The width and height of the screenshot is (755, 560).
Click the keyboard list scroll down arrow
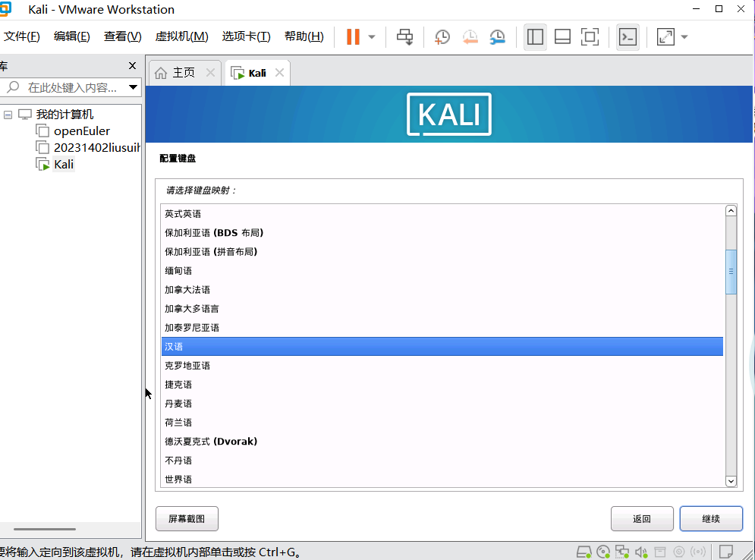click(731, 481)
